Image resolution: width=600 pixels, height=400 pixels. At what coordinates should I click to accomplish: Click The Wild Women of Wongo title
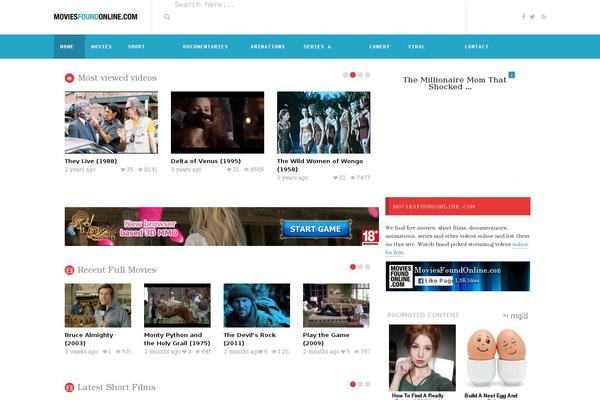click(x=320, y=165)
